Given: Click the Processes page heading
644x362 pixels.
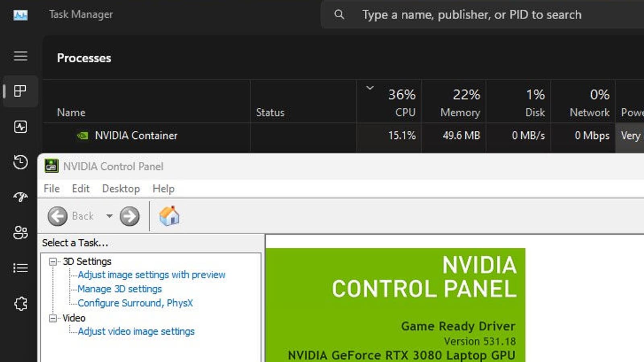Looking at the screenshot, I should click(84, 58).
